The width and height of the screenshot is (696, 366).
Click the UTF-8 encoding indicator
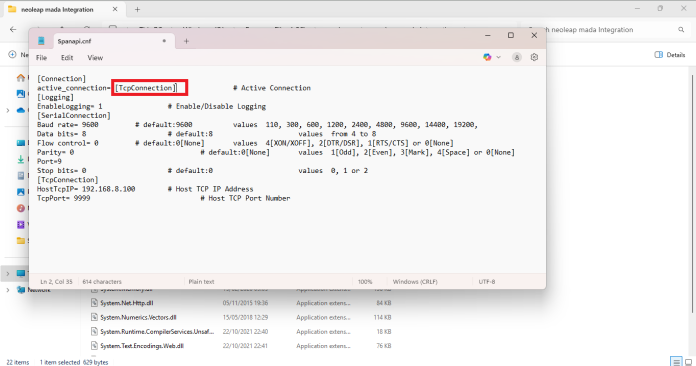pos(487,282)
